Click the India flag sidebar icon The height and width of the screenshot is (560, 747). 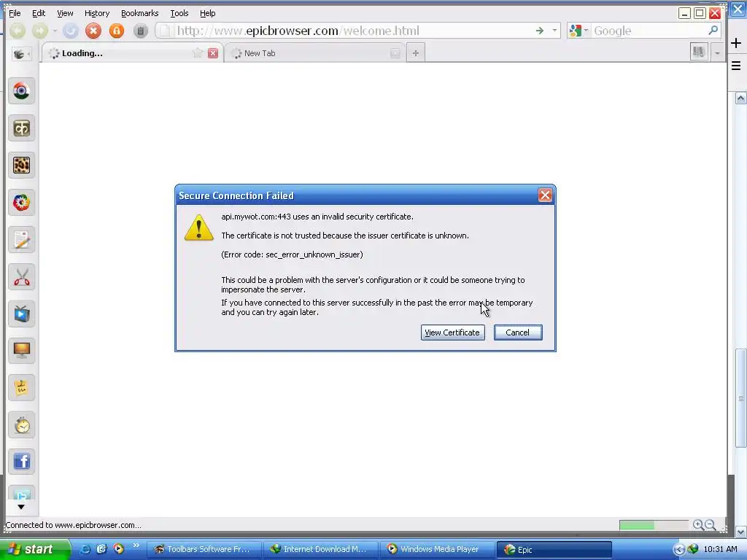21,91
